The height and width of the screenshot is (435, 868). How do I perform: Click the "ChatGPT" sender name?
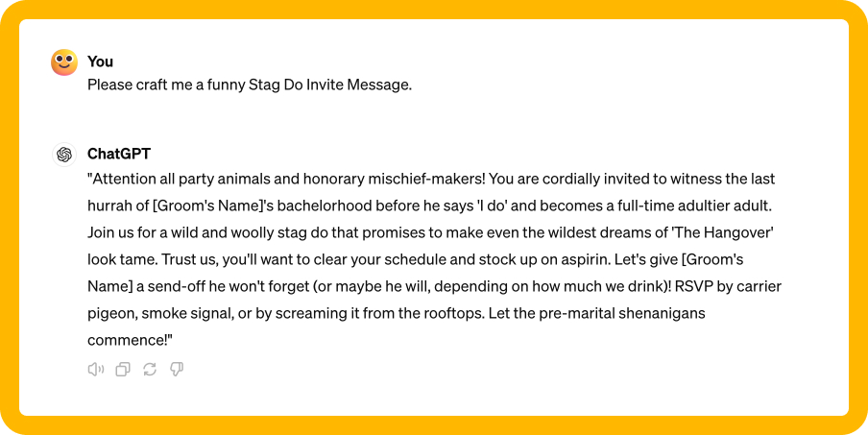pyautogui.click(x=119, y=154)
